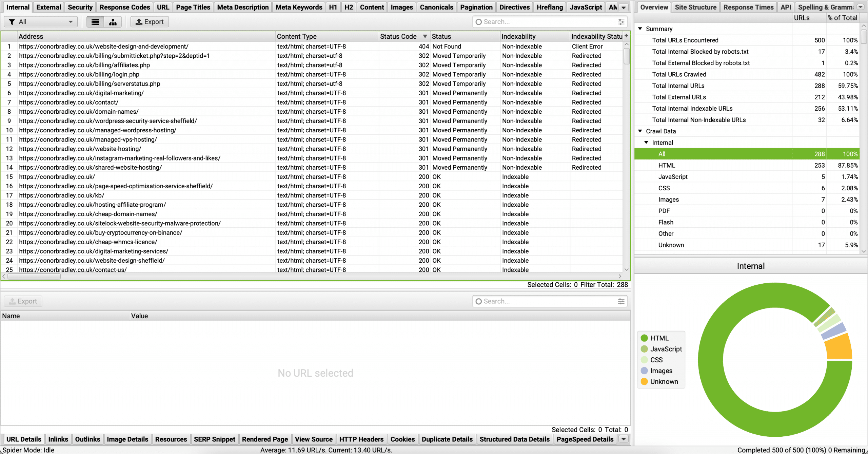Collapse the Internal tree node

coord(646,143)
